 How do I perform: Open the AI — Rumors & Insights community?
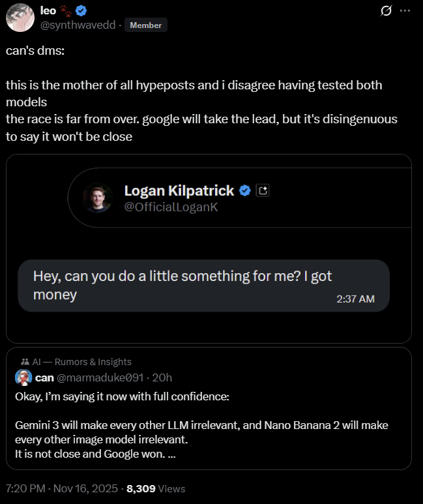tap(81, 362)
